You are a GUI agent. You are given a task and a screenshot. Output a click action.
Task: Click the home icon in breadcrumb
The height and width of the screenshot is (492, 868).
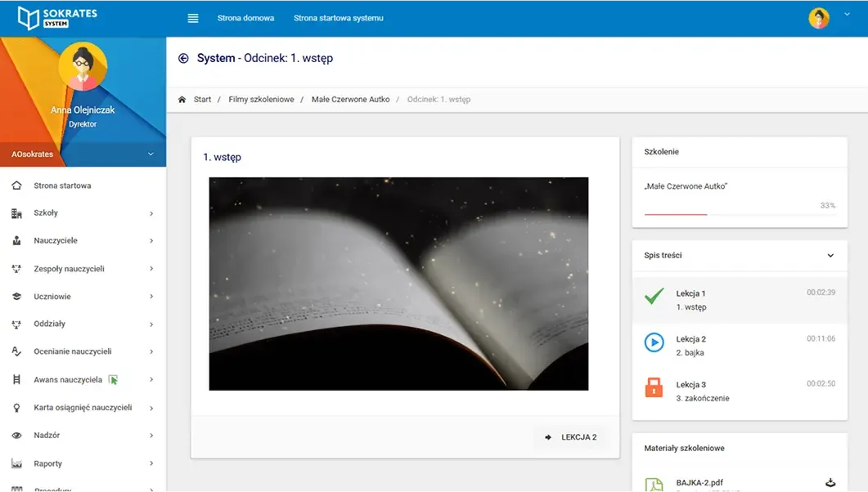pos(182,100)
